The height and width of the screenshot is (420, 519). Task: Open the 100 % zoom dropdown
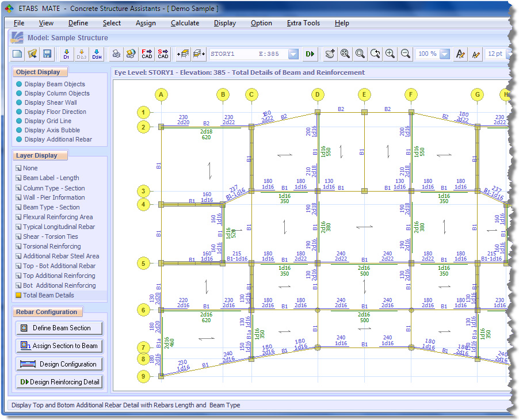[x=444, y=54]
